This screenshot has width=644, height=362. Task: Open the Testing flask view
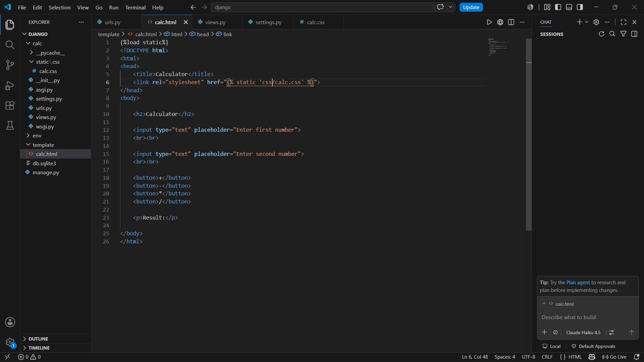[10, 125]
